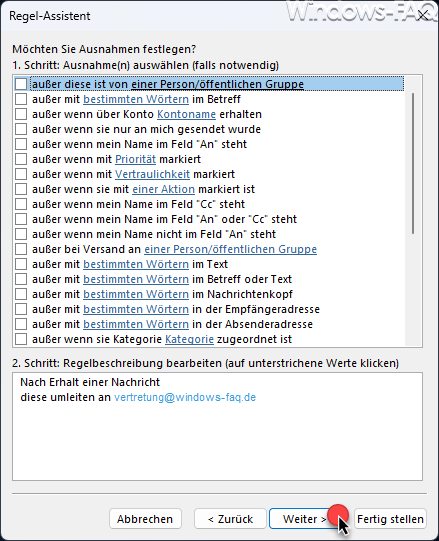Image resolution: width=439 pixels, height=541 pixels.
Task: Enable 'außer wenn mit Priorität markiert' checkbox
Action: (x=21, y=159)
